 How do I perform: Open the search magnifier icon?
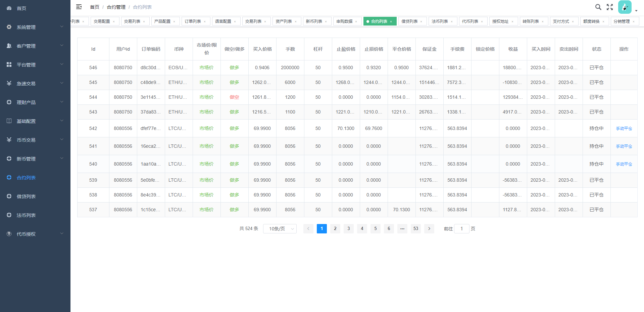[598, 7]
